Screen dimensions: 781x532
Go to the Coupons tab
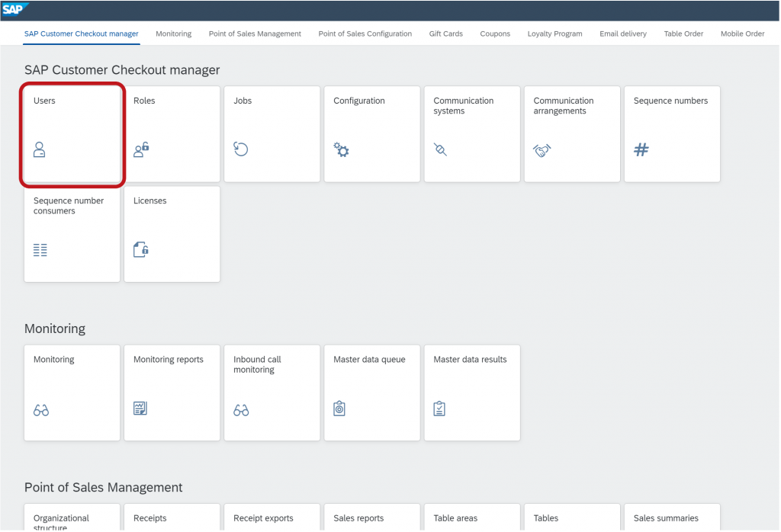(495, 34)
